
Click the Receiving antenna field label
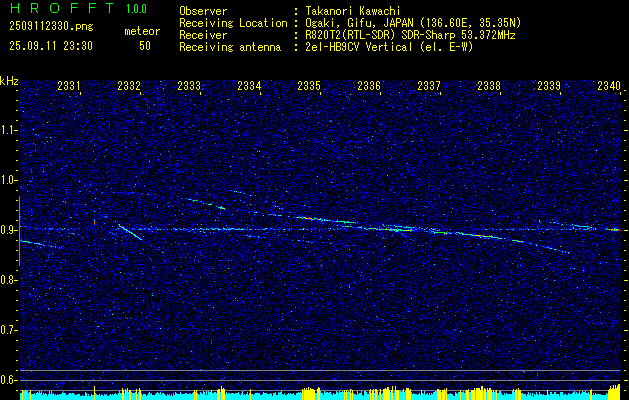click(230, 47)
